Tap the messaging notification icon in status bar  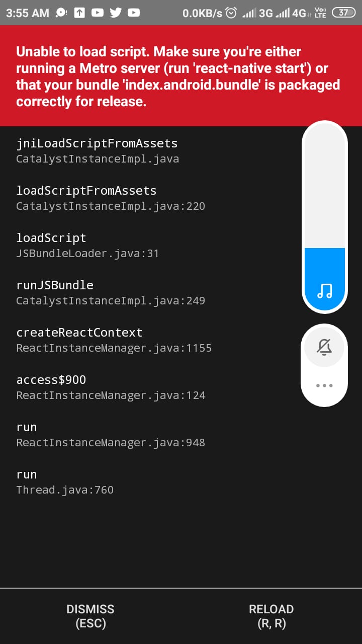[x=60, y=13]
